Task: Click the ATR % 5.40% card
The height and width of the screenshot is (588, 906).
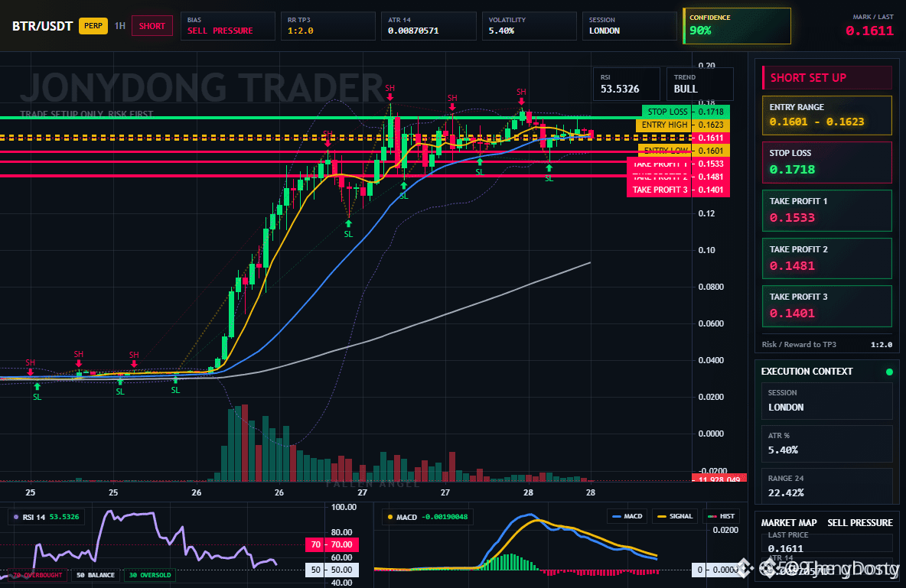Action: (x=827, y=443)
